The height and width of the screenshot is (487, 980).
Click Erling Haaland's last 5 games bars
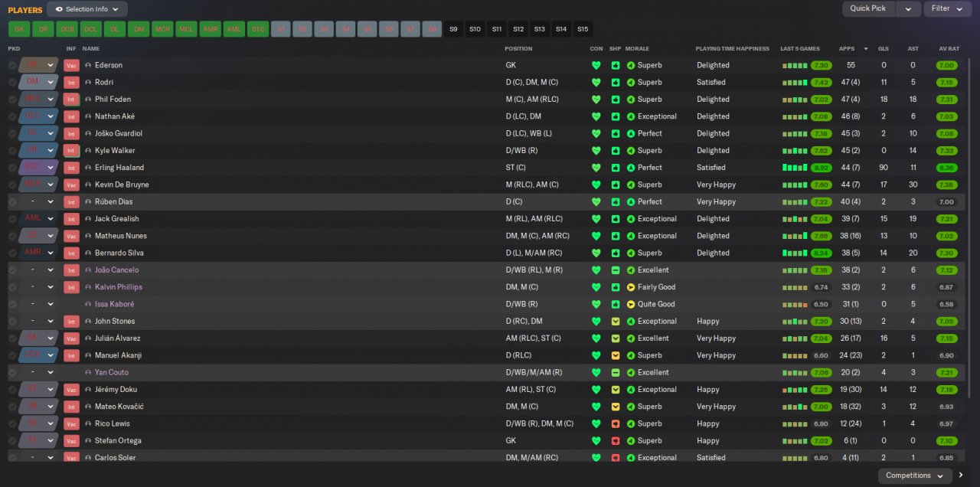click(794, 168)
